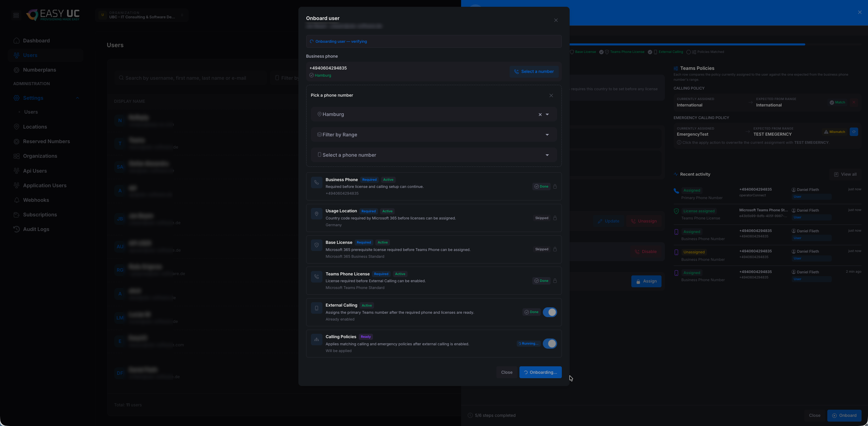Open Application Users in sidebar
This screenshot has height=426, width=868.
click(45, 186)
